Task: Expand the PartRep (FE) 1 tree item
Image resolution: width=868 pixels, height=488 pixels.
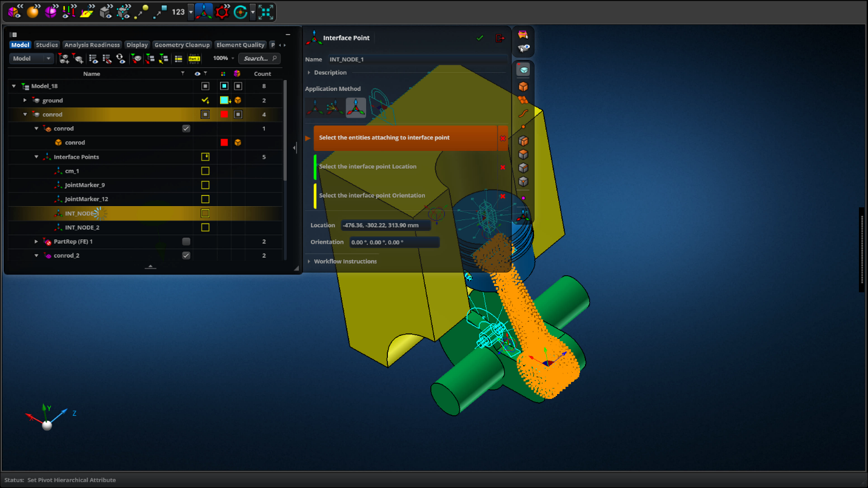Action: (x=36, y=241)
